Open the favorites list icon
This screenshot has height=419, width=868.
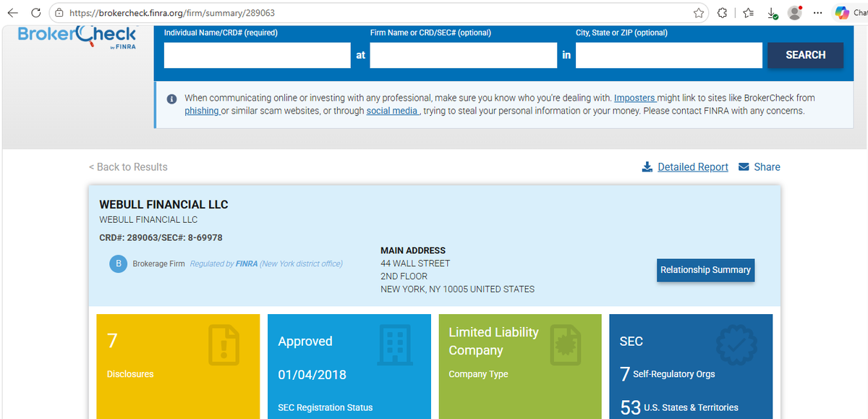pyautogui.click(x=749, y=13)
